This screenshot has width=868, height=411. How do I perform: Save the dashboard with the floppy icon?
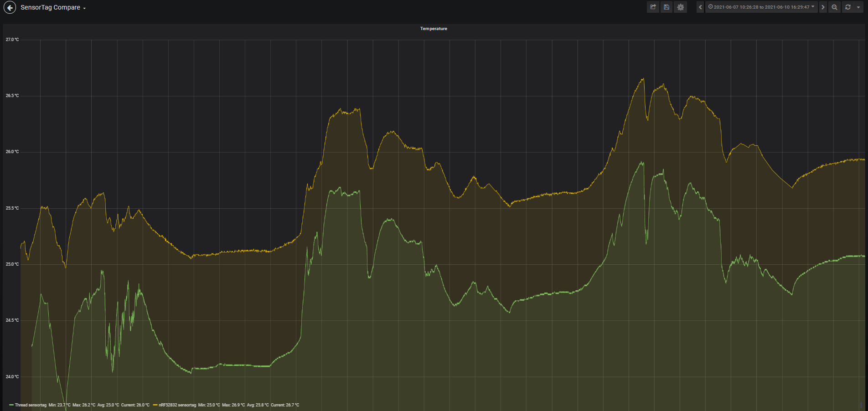click(666, 7)
